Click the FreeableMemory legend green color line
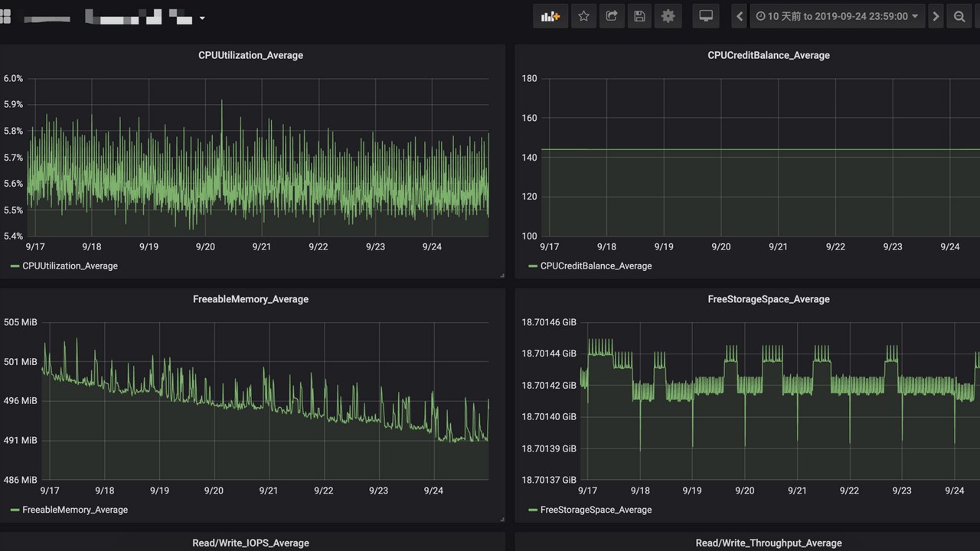The image size is (980, 551). point(15,510)
